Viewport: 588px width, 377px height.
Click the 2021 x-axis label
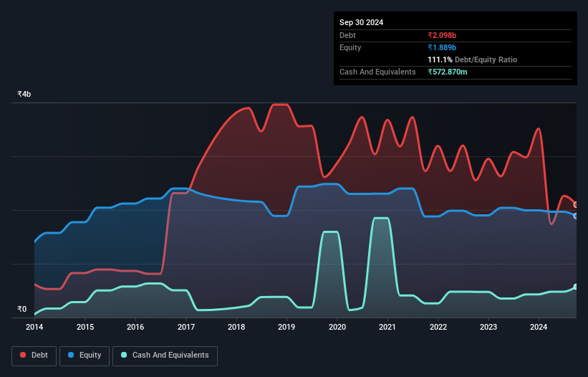[x=387, y=327]
